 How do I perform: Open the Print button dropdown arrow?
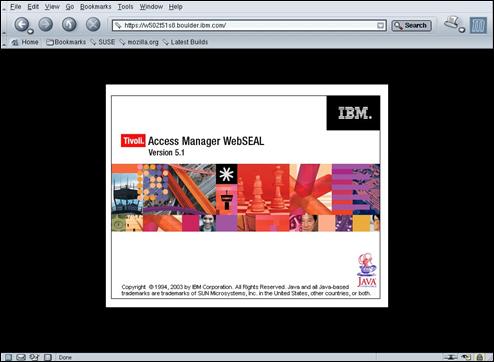point(462,30)
